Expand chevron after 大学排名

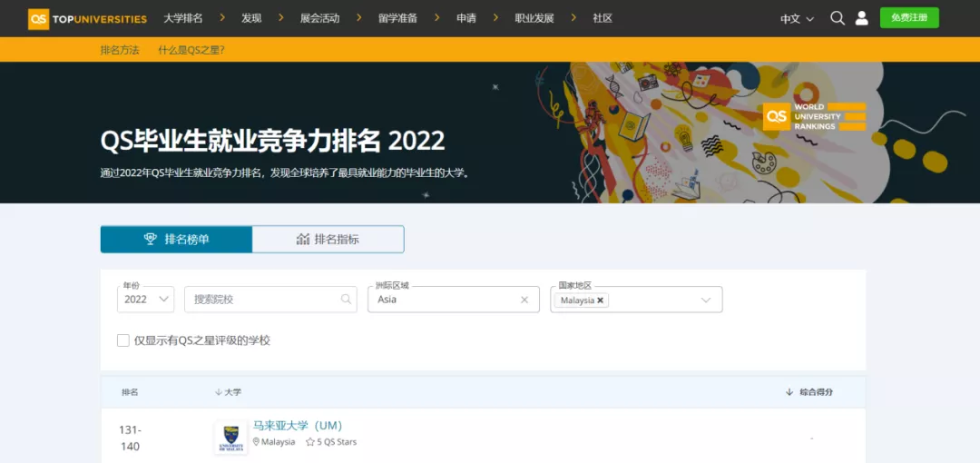click(x=222, y=18)
